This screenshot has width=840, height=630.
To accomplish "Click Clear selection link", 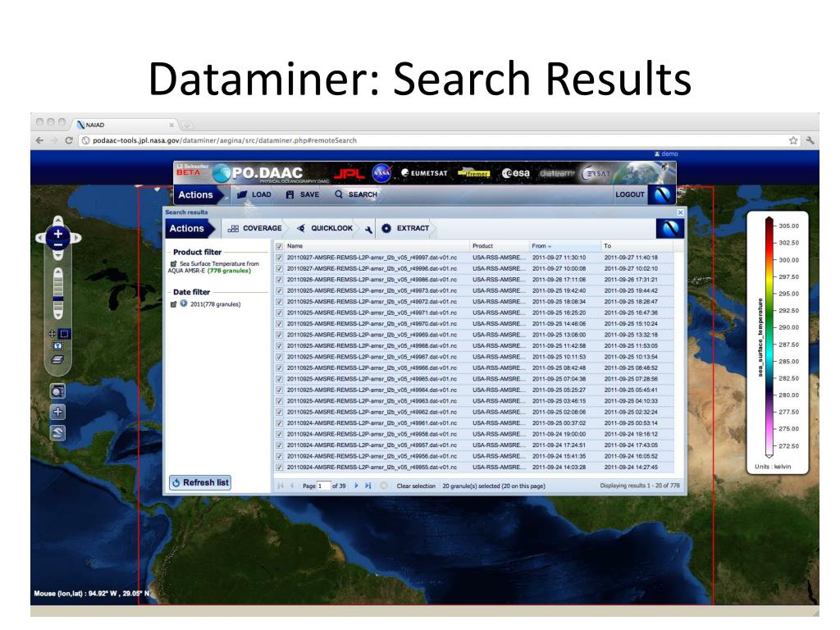I will (416, 486).
